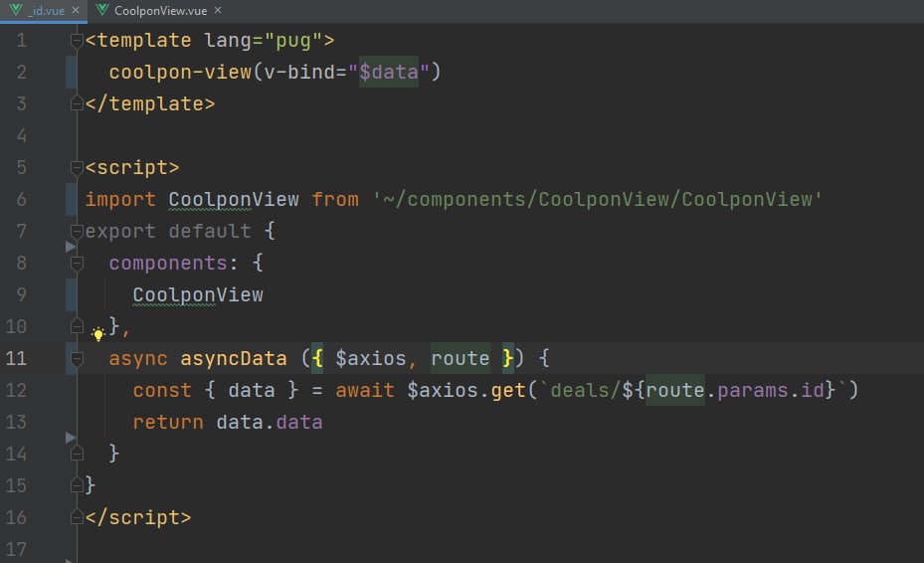Click the script closing fold marker line 16
924x563 pixels.
[x=77, y=517]
